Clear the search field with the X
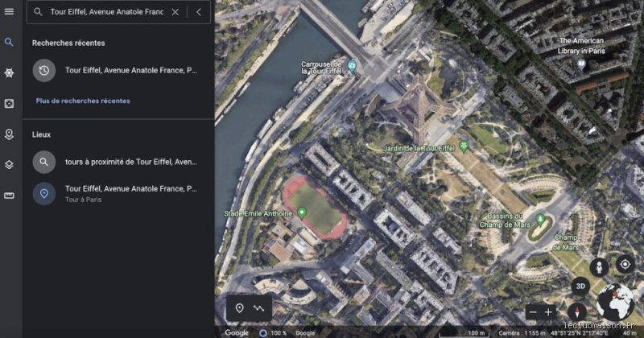This screenshot has width=644, height=338. [175, 12]
